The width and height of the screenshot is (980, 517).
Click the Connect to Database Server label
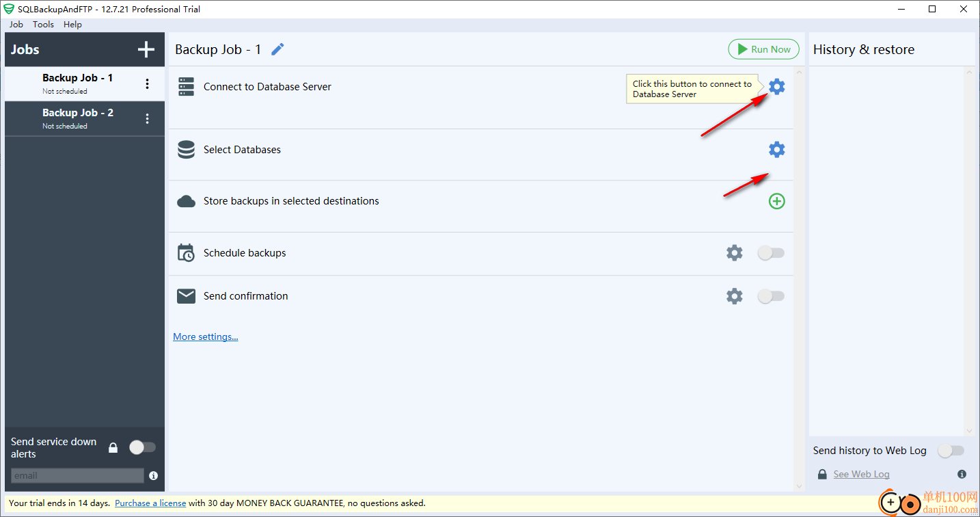[x=267, y=87]
